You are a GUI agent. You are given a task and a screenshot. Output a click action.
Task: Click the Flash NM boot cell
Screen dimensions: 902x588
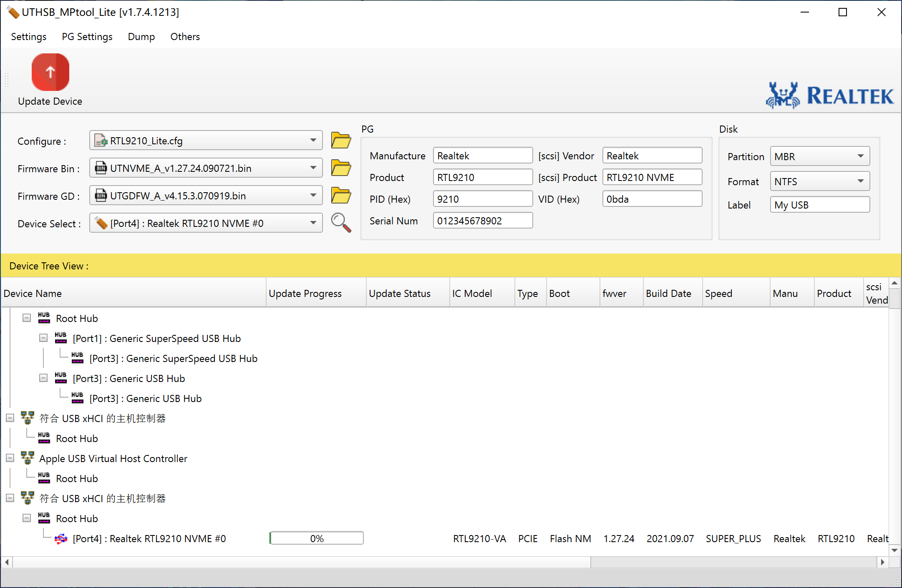click(x=570, y=539)
